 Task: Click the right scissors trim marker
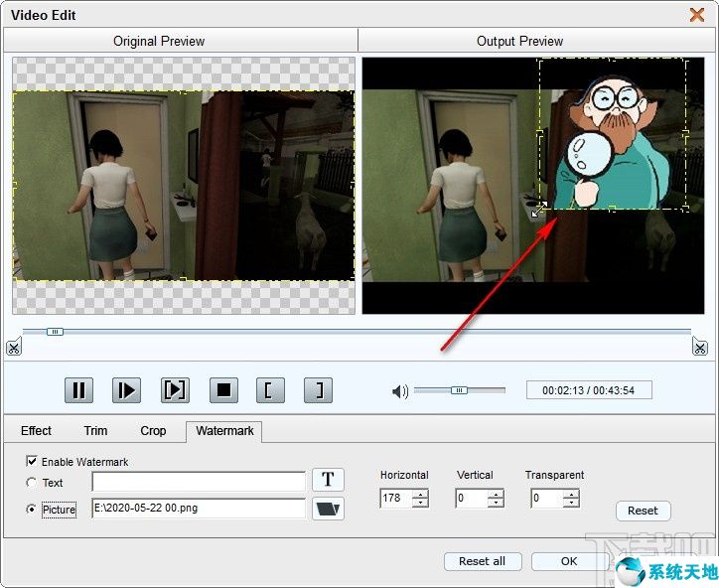(700, 347)
